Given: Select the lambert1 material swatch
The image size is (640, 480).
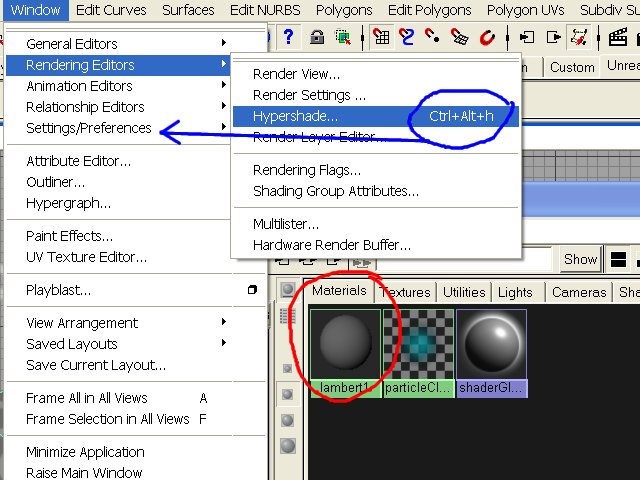Looking at the screenshot, I should coord(345,344).
